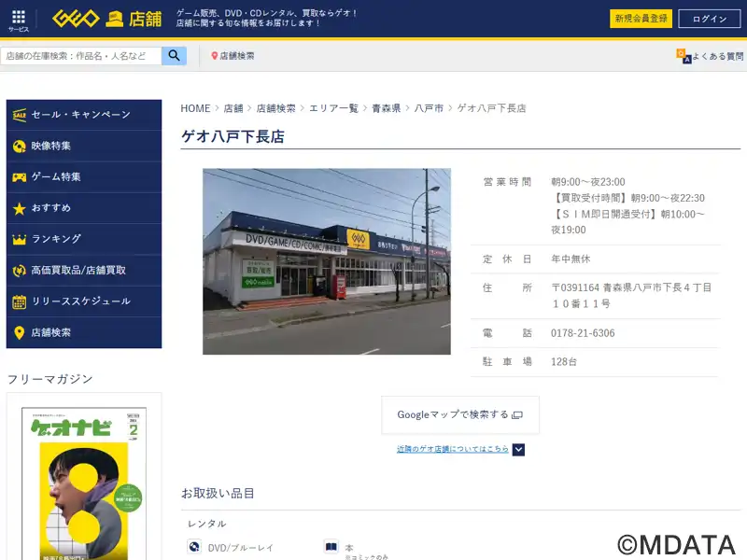Viewport: 747px width, 560px height.
Task: Go to 青森県 breadcrumb
Action: tap(386, 108)
